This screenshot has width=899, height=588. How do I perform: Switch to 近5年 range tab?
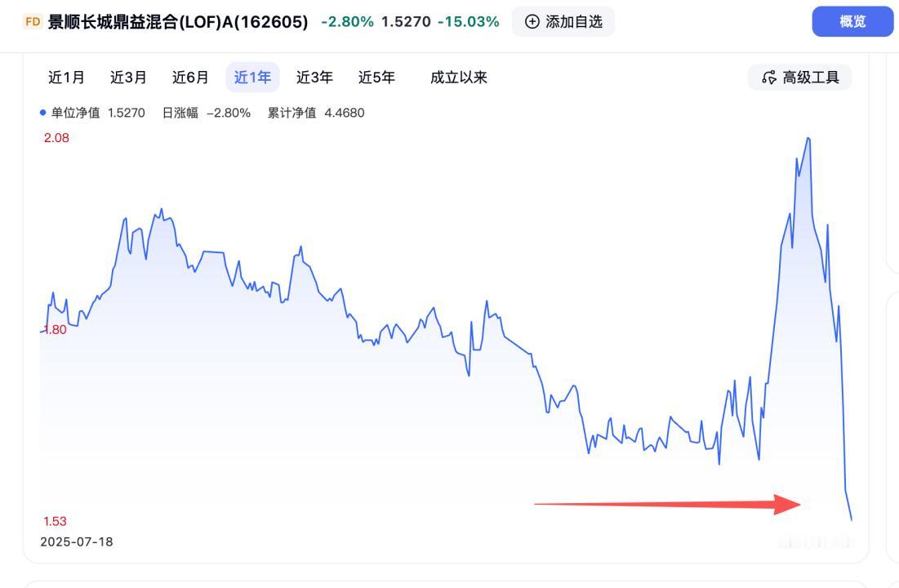click(376, 78)
